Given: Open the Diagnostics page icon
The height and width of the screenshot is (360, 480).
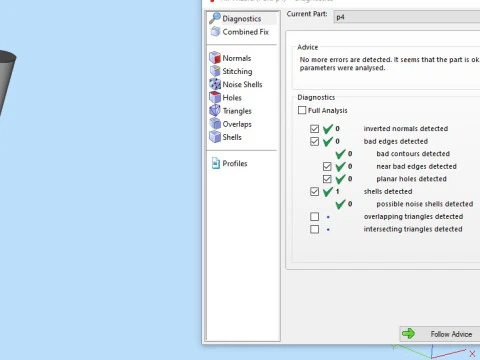Looking at the screenshot, I should click(215, 18).
